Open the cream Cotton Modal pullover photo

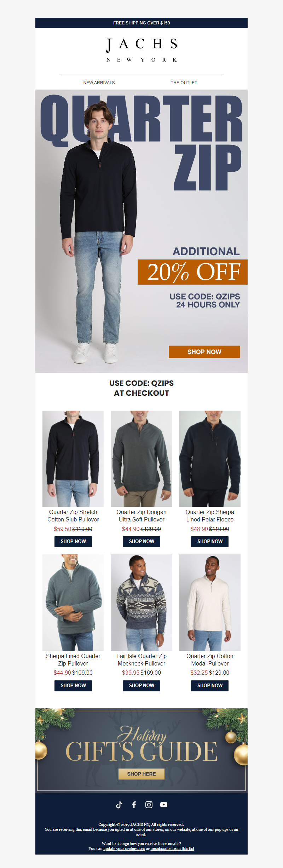click(210, 603)
